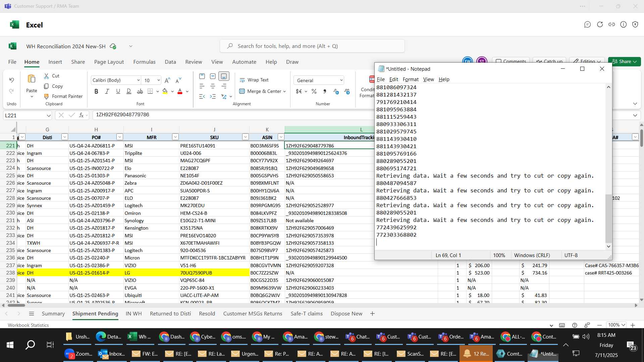
Task: Click decrease indent icon
Action: click(202, 97)
